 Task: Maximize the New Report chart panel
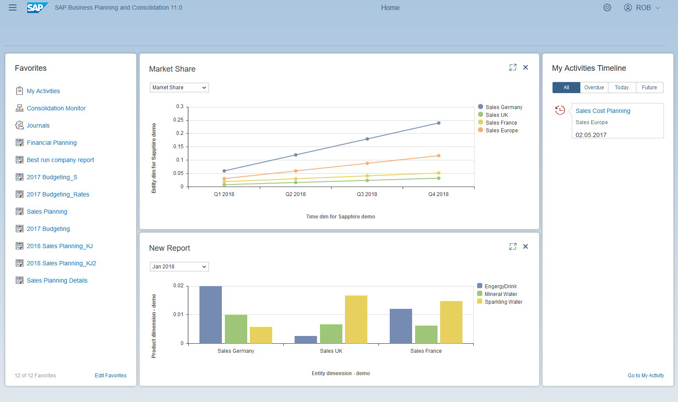pos(513,246)
